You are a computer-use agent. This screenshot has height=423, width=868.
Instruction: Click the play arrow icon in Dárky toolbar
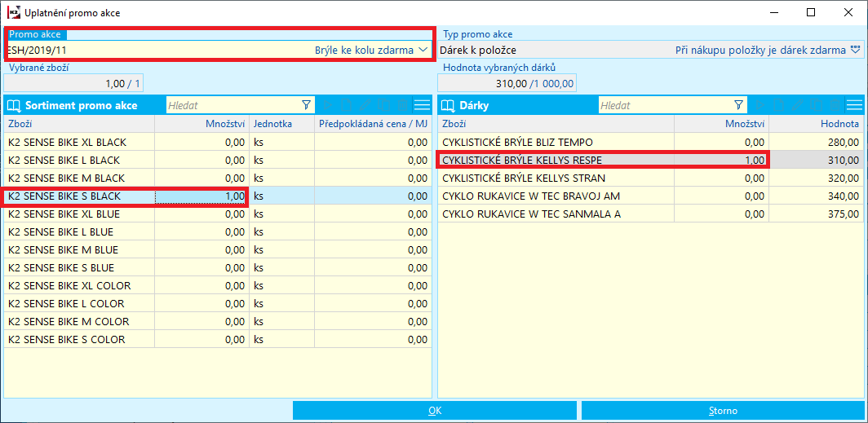pos(759,105)
